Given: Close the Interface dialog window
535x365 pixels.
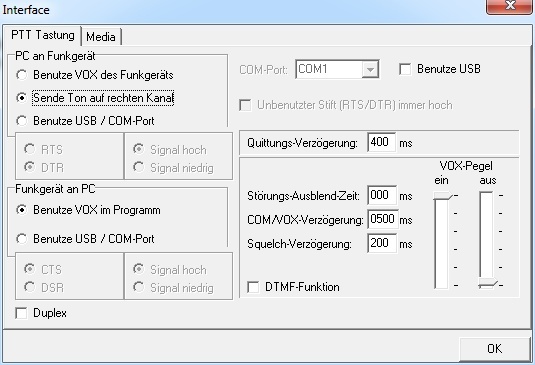Looking at the screenshot, I should click(x=509, y=6).
